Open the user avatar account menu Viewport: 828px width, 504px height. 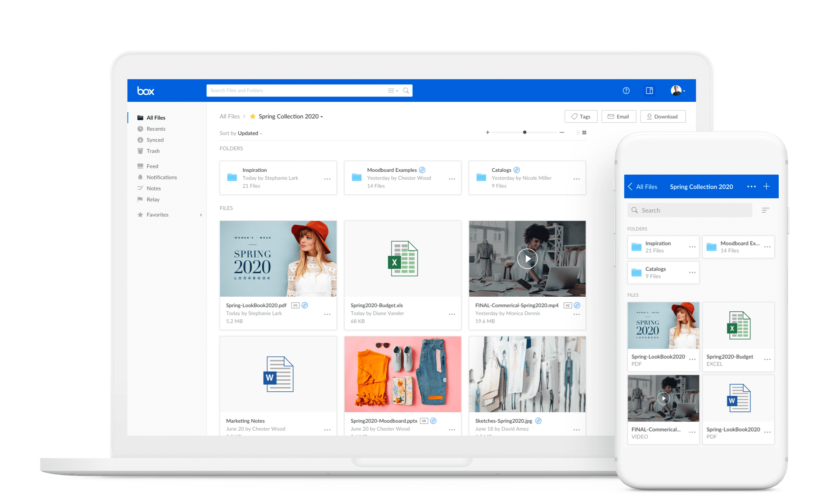pyautogui.click(x=678, y=90)
